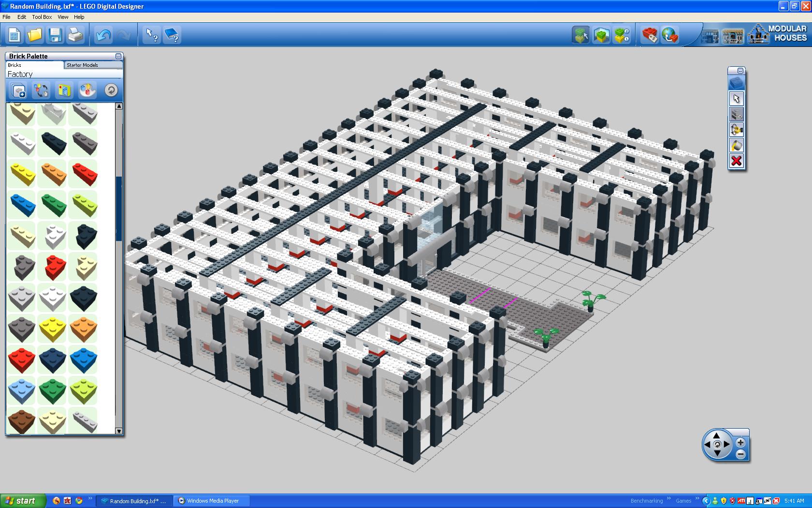
Task: Zoom out with the minus button
Action: click(740, 454)
